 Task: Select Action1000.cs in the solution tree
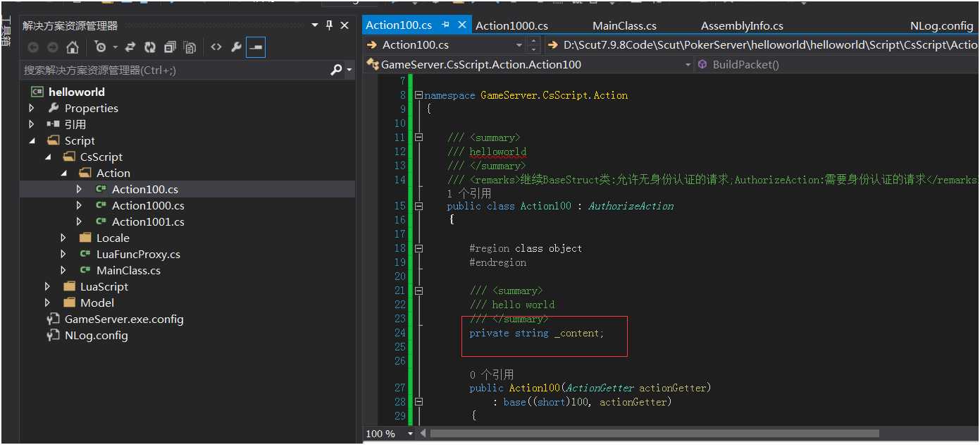(x=148, y=205)
